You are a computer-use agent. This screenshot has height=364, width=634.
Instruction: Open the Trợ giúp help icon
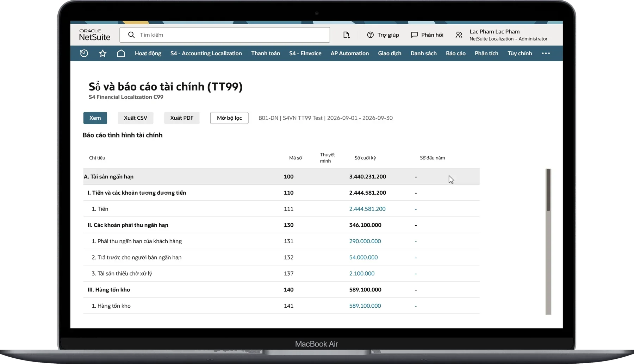pyautogui.click(x=370, y=35)
